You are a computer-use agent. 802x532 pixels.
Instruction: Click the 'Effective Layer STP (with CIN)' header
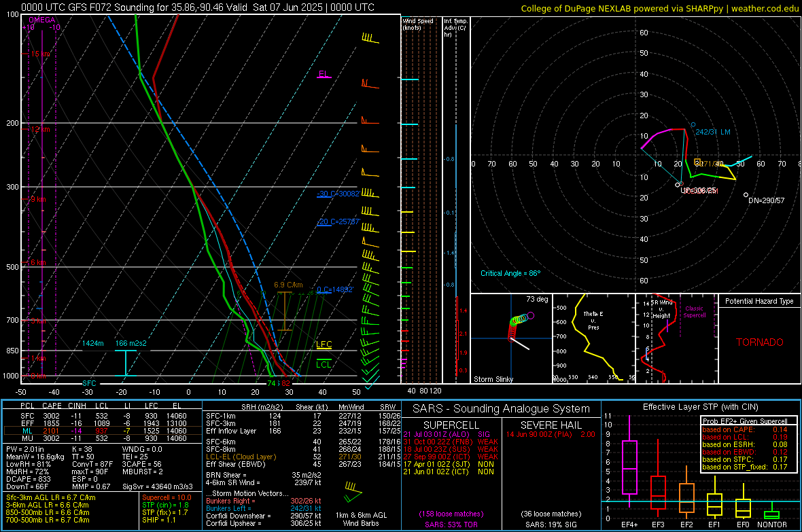tap(701, 407)
